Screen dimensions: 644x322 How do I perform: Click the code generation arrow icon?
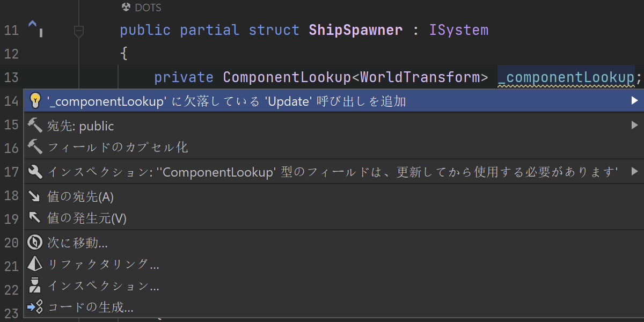pos(35,308)
